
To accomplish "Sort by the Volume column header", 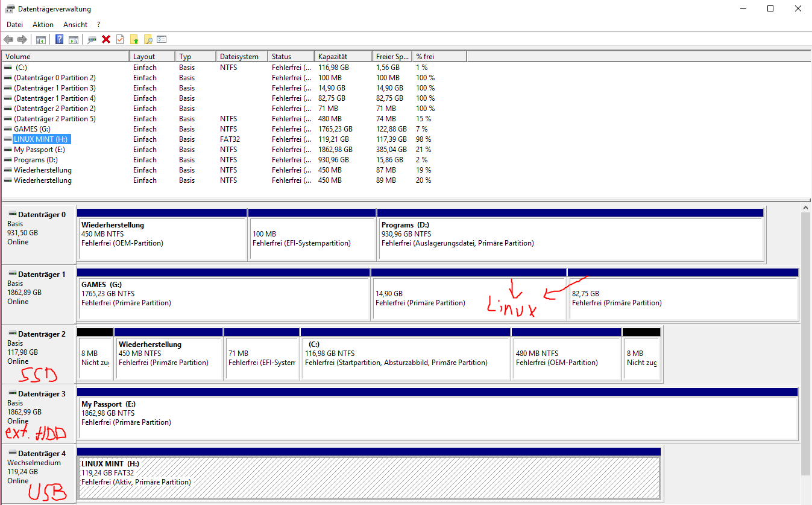I will point(66,57).
